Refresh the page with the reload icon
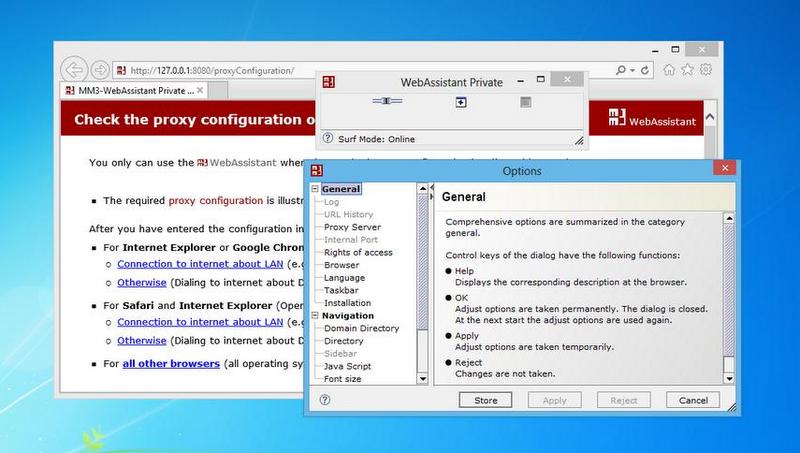Screen dimensions: 800x453 point(645,70)
